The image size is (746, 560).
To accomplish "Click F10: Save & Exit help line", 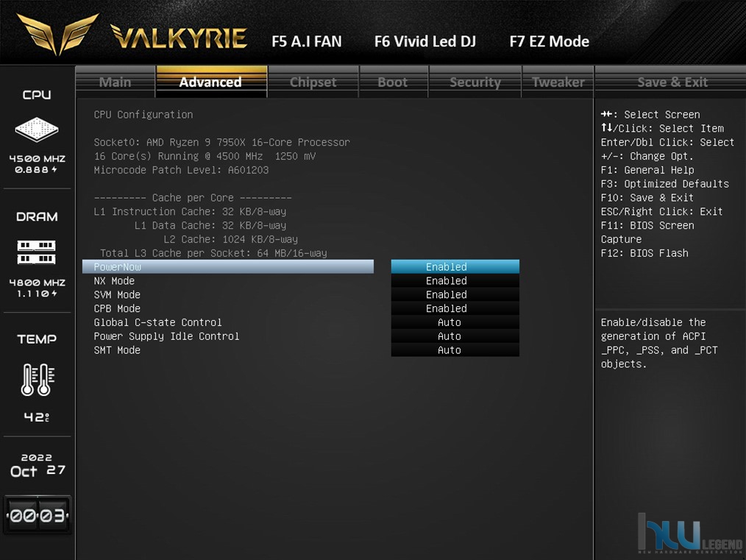I will (x=647, y=197).
